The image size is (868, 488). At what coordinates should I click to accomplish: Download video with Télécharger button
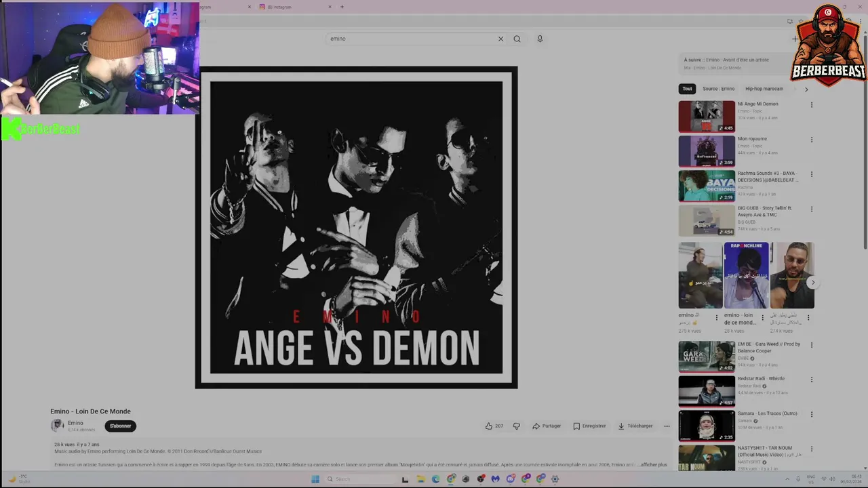tap(635, 426)
